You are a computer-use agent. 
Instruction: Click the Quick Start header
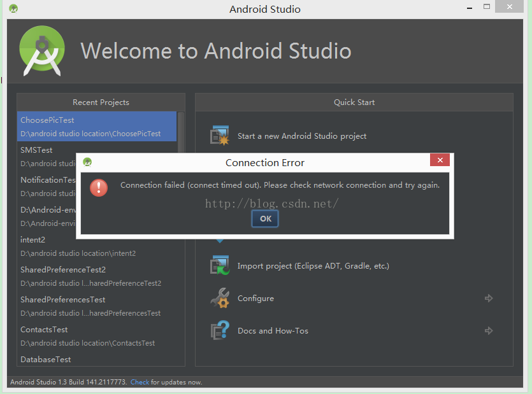tap(354, 102)
